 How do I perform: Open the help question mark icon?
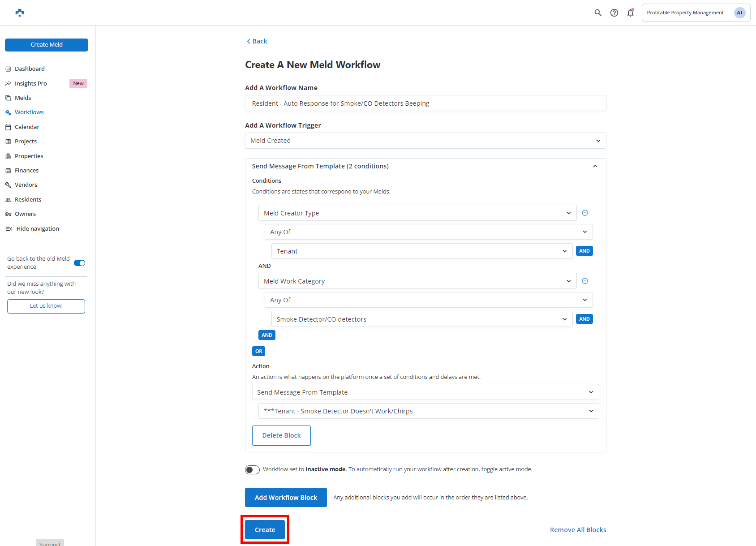[x=614, y=13]
